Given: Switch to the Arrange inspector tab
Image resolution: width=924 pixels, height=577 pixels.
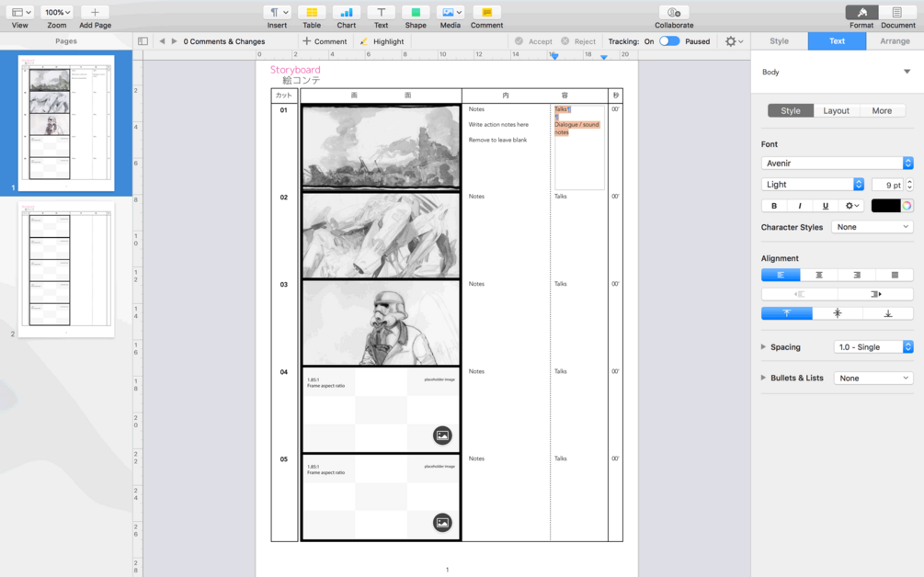Looking at the screenshot, I should click(895, 41).
